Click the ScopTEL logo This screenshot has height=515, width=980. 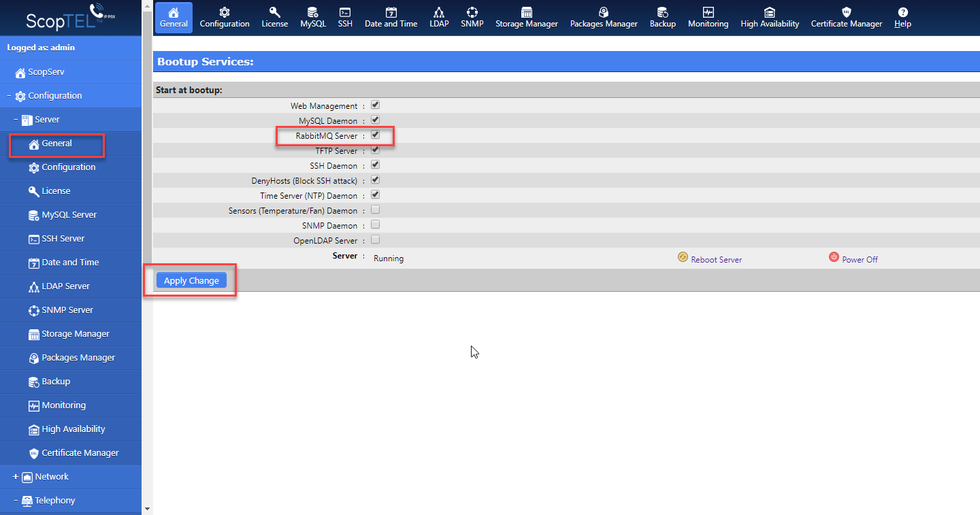(71, 17)
